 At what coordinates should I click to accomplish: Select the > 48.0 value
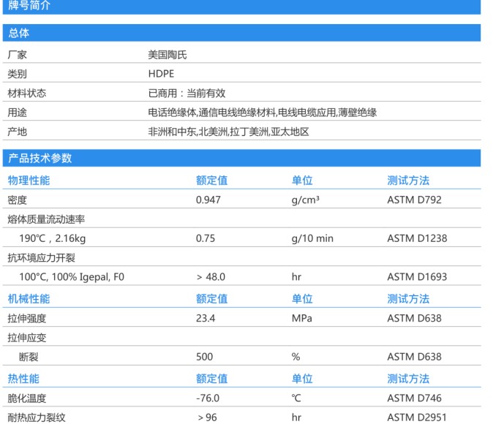point(211,277)
